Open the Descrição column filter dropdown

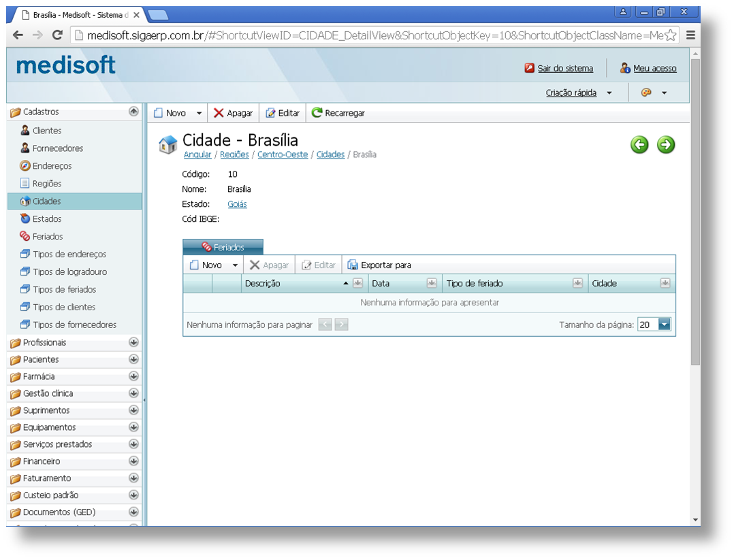tap(357, 283)
